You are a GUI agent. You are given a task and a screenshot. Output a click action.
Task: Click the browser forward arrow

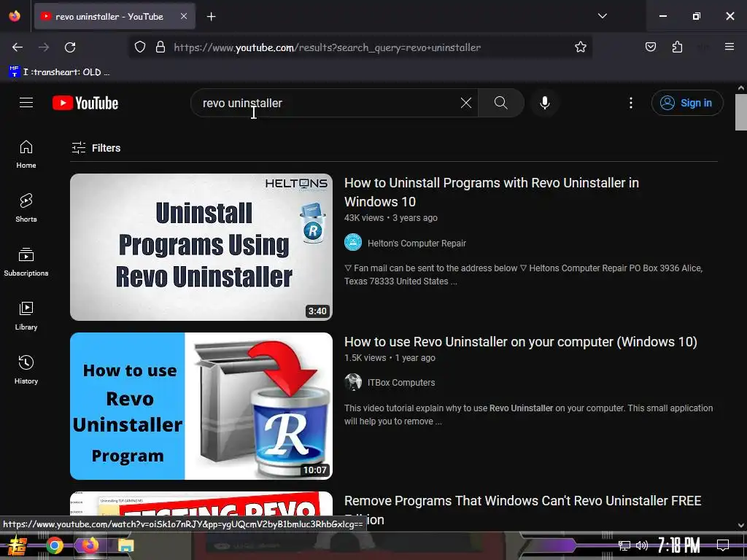pos(44,47)
